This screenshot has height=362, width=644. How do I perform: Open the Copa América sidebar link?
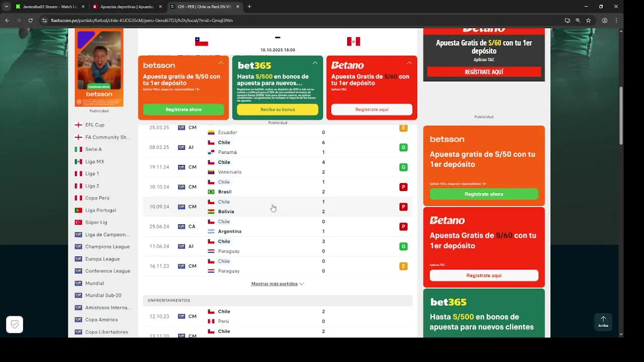pos(101,320)
